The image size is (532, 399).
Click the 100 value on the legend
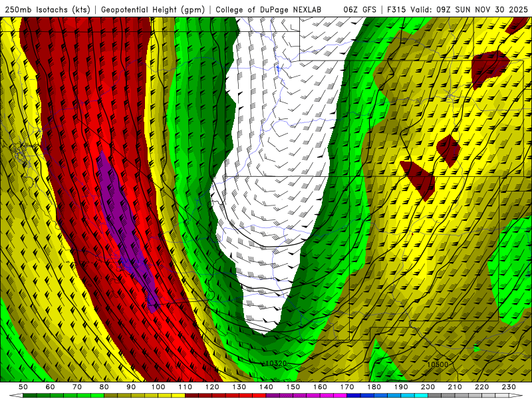pos(158,387)
